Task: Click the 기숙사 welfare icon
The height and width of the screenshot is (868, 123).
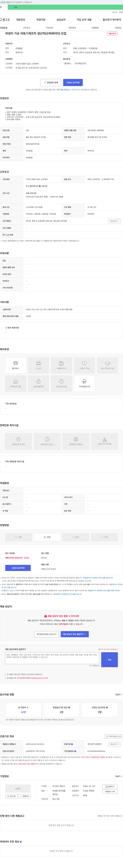Action: click(39, 365)
